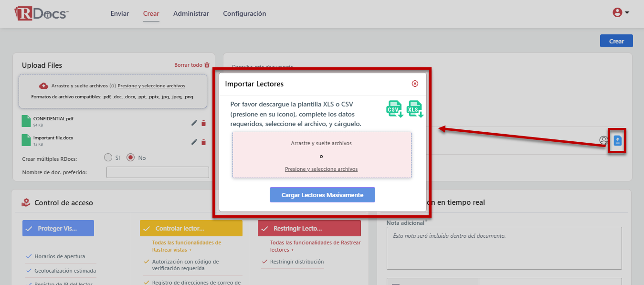
Task: Download the XLS template icon
Action: (x=414, y=109)
